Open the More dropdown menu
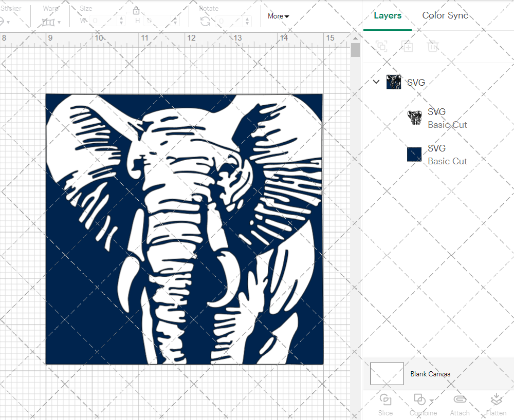The width and height of the screenshot is (514, 420). [x=278, y=16]
